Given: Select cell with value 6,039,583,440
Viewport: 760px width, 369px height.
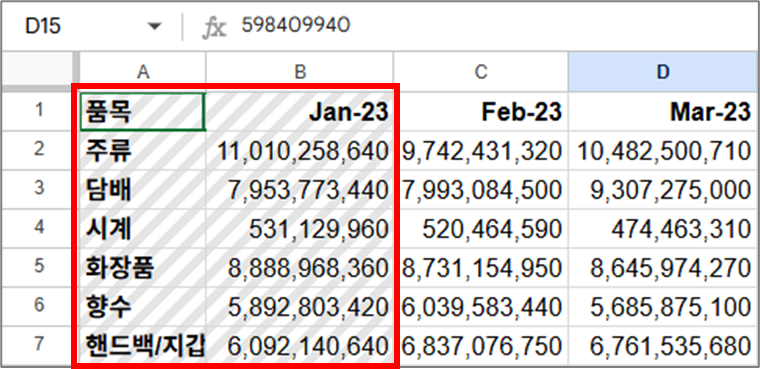Looking at the screenshot, I should pos(480,306).
